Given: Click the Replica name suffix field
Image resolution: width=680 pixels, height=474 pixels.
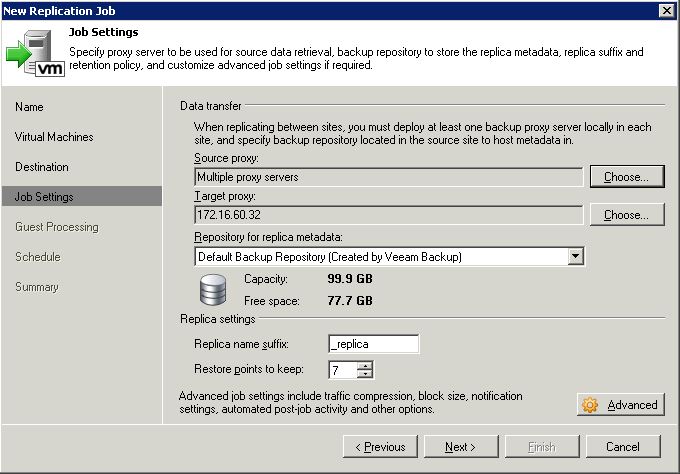Looking at the screenshot, I should [x=374, y=344].
